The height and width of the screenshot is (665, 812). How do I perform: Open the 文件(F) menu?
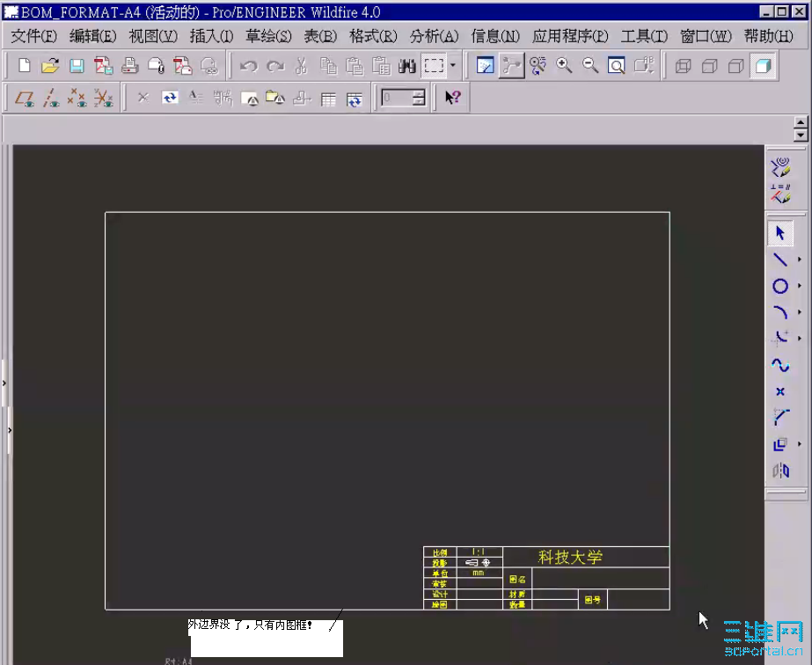[33, 36]
